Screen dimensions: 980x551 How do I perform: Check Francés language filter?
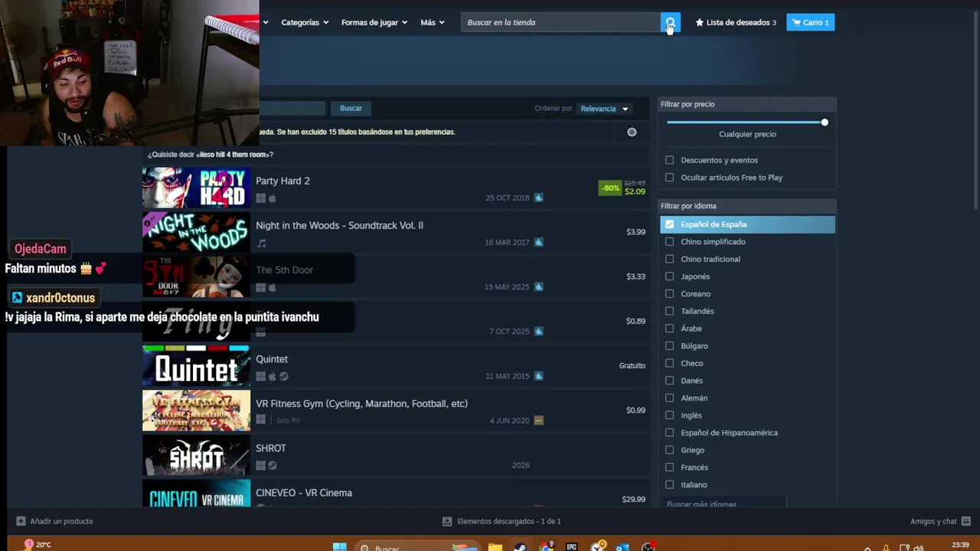670,468
